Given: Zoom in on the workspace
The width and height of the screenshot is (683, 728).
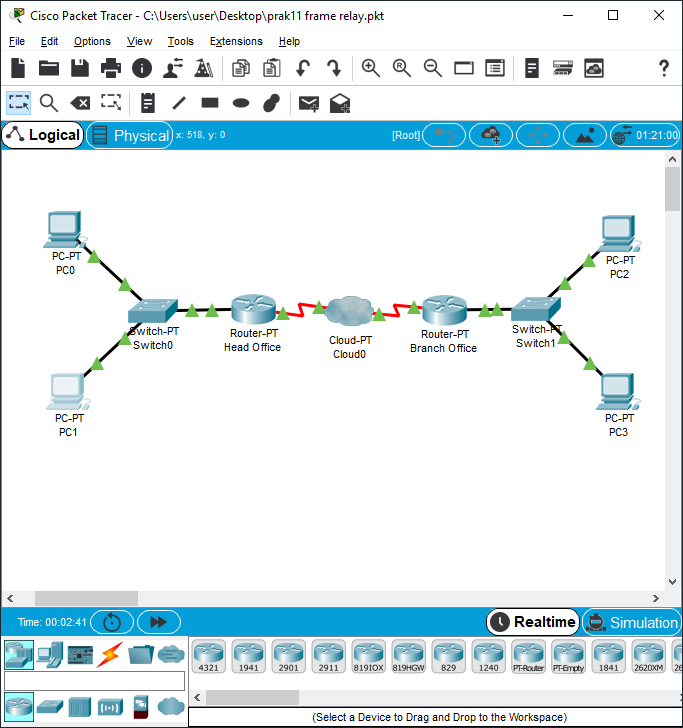Looking at the screenshot, I should tap(371, 68).
